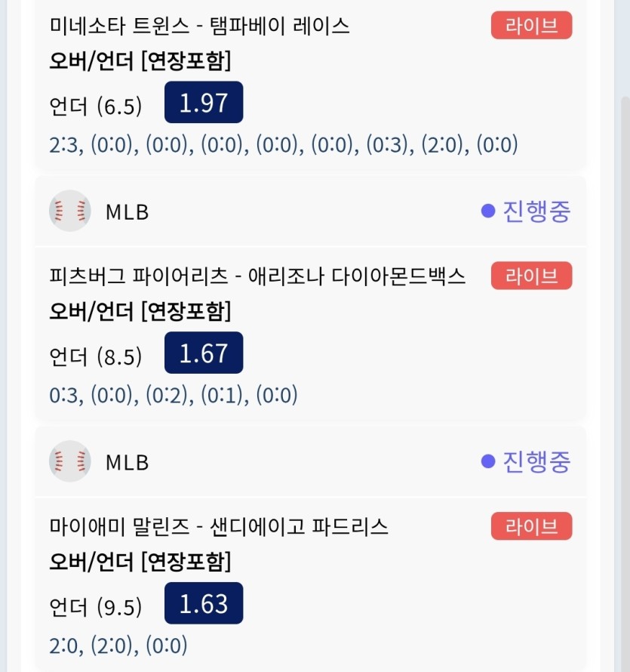630x672 pixels.
Task: Click the blue dot beside the Pittsburgh 진행중 status
Action: tap(488, 211)
